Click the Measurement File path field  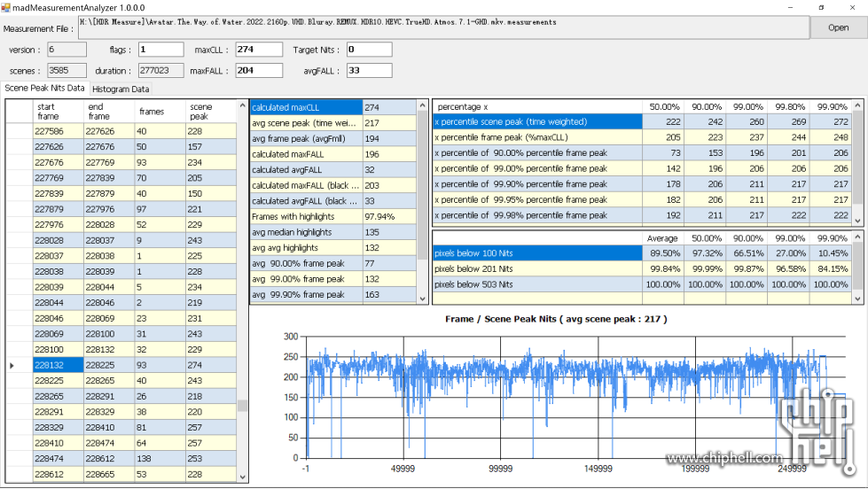click(x=442, y=28)
